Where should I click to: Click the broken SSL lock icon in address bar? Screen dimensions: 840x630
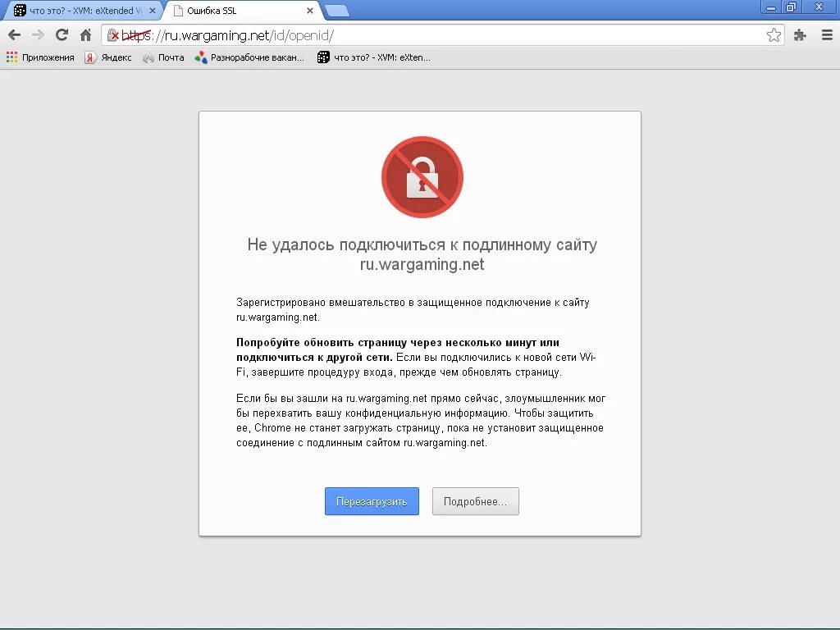(112, 35)
